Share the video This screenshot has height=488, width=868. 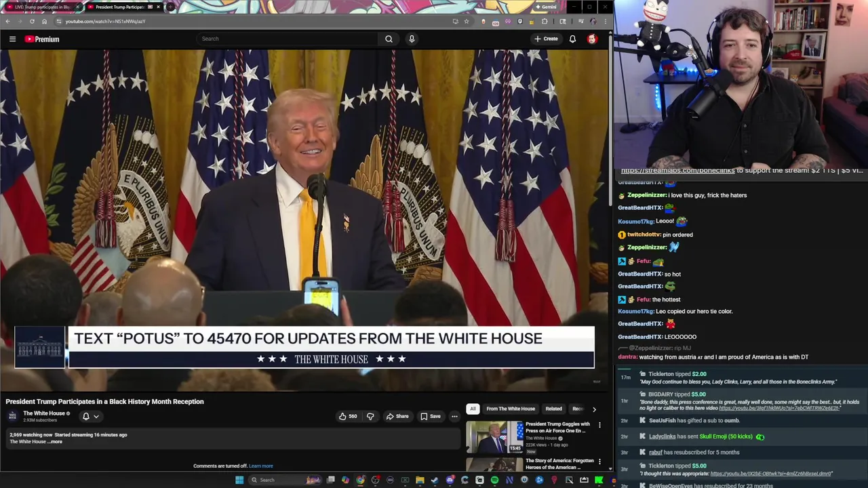(x=397, y=416)
